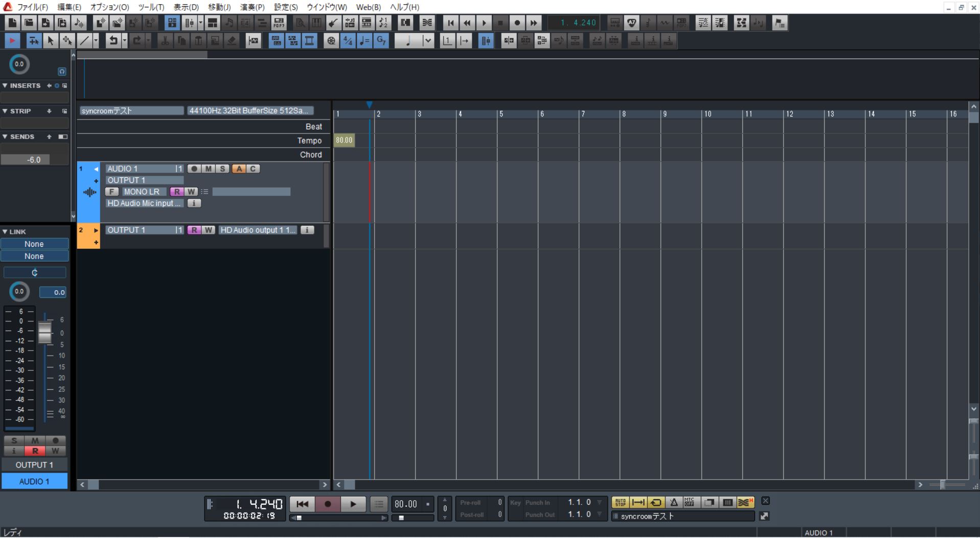Click transport record button
The height and width of the screenshot is (538, 980).
click(328, 504)
